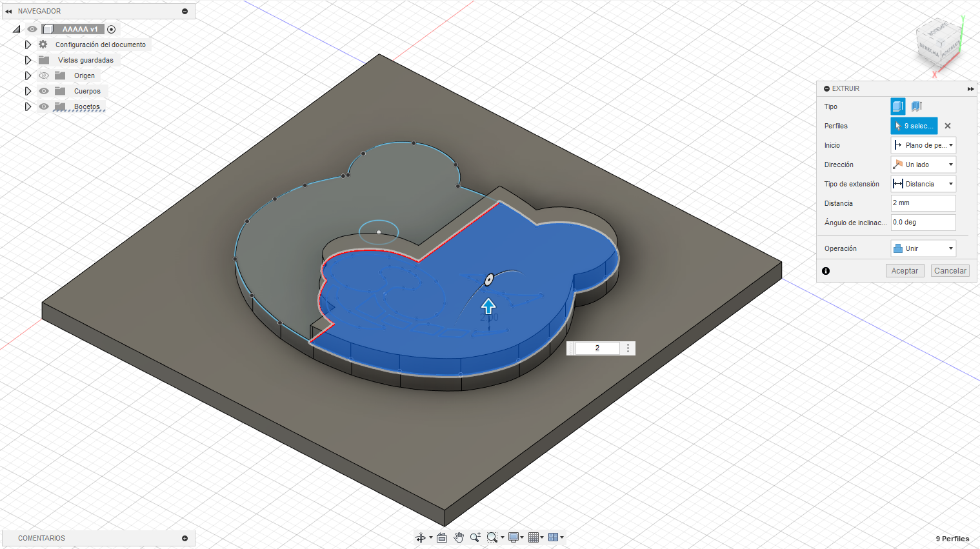Clear the profile selection with the X

(948, 126)
